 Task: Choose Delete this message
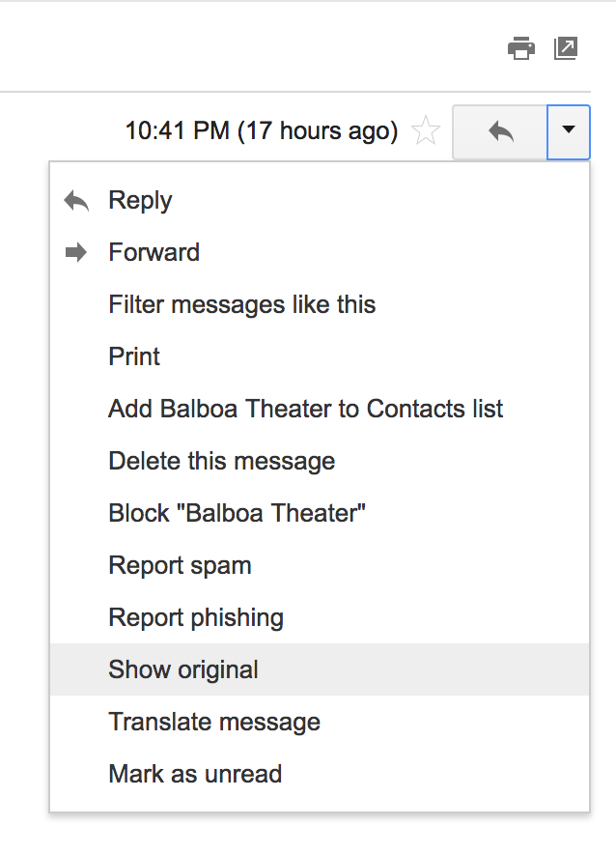point(221,461)
